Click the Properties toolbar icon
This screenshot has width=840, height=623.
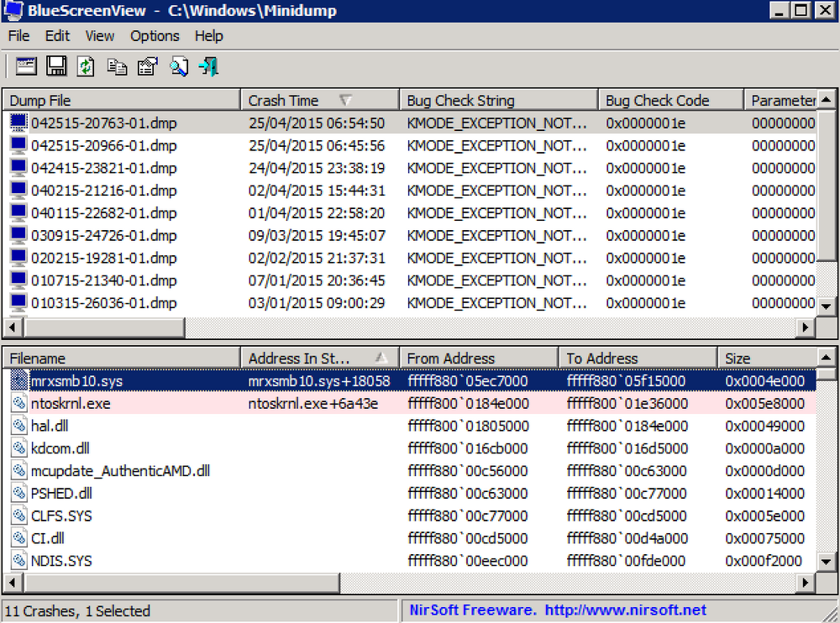[x=148, y=66]
